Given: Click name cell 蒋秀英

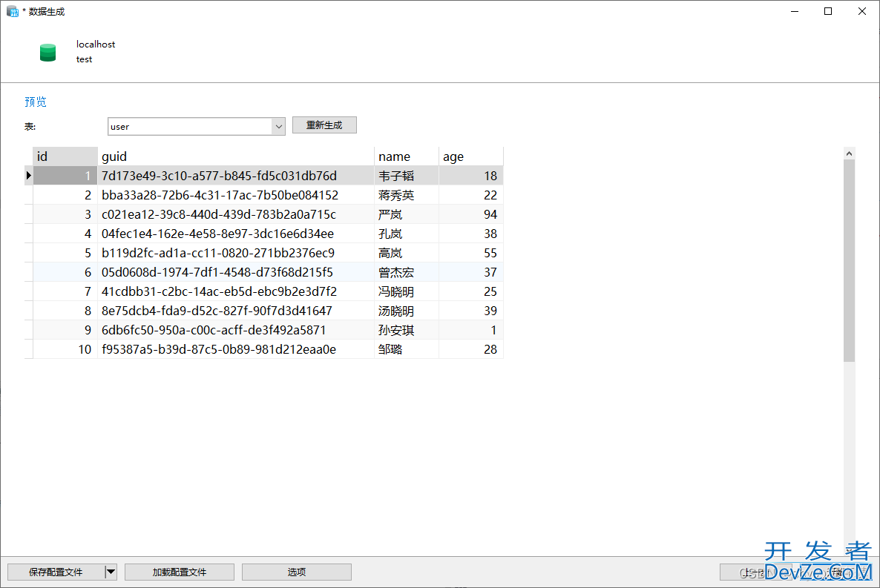Looking at the screenshot, I should pyautogui.click(x=407, y=195).
